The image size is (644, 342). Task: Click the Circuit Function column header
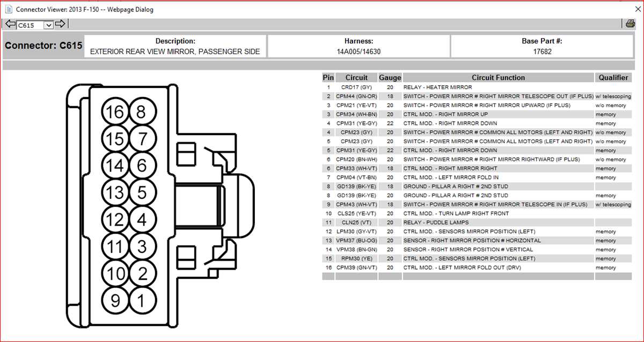[x=499, y=78]
